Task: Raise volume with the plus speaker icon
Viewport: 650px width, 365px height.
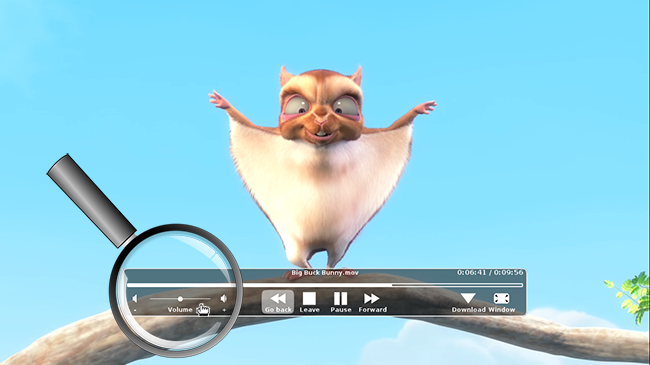Action: (224, 299)
